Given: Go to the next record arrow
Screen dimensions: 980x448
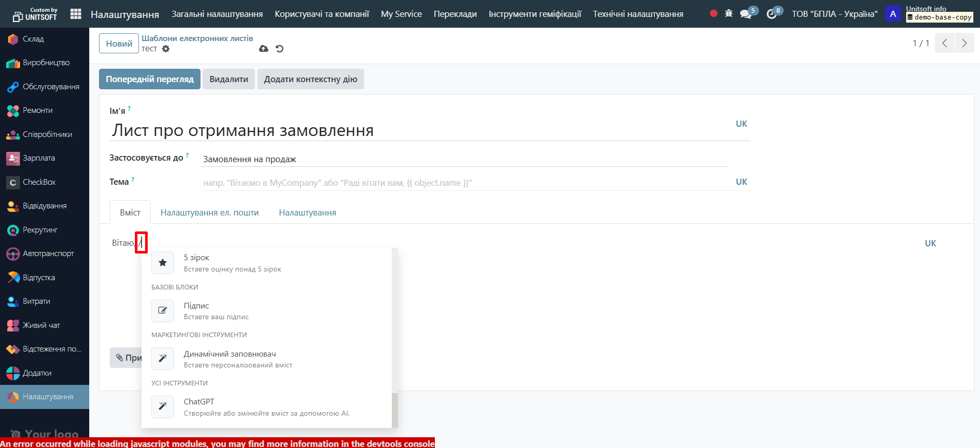Looking at the screenshot, I should pos(964,43).
